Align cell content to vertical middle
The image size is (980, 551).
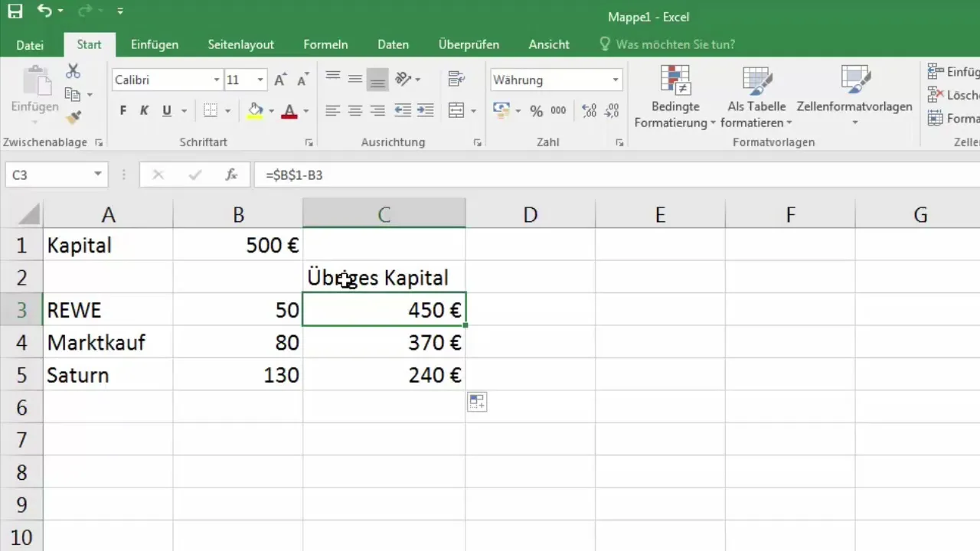354,78
